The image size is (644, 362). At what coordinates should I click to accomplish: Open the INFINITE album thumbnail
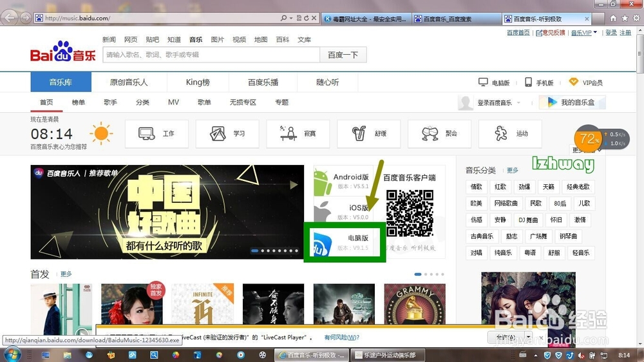point(202,304)
